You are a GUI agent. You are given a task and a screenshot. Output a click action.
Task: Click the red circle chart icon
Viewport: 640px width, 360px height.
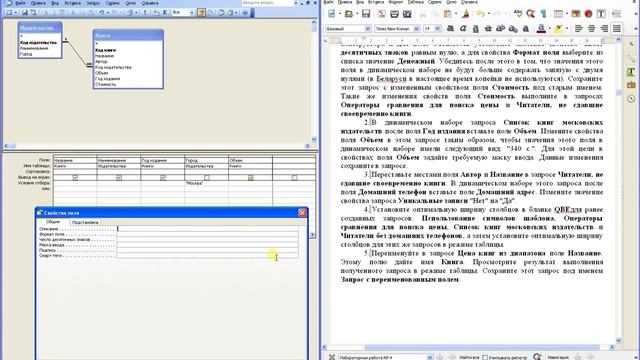tap(588, 13)
